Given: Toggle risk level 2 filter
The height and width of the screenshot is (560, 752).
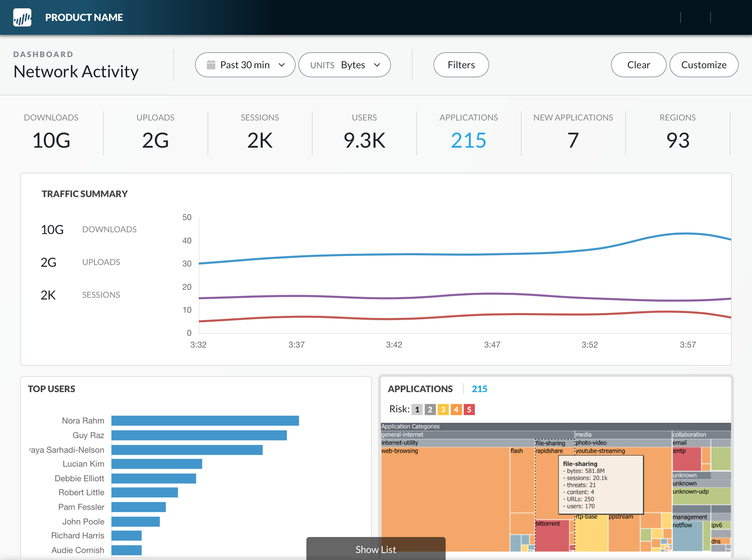Looking at the screenshot, I should (x=430, y=410).
